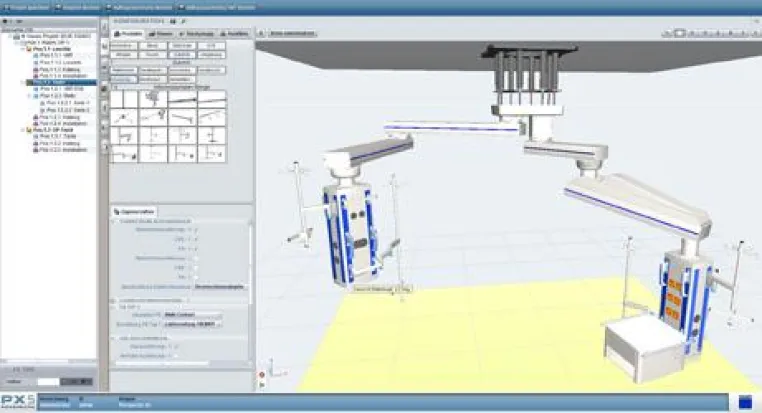Viewport: 762px width, 413px height.
Task: Collapse the root project node in tree
Action: tap(10, 36)
